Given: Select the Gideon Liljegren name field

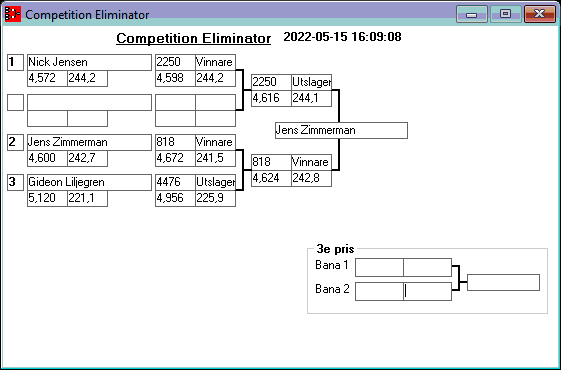Looking at the screenshot, I should 89,182.
